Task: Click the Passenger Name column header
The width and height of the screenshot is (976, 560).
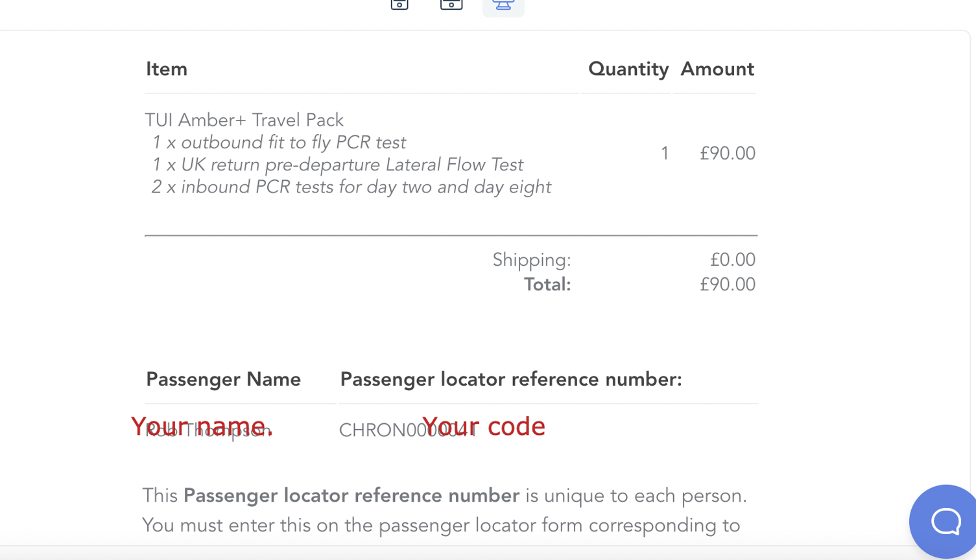Action: (x=223, y=379)
